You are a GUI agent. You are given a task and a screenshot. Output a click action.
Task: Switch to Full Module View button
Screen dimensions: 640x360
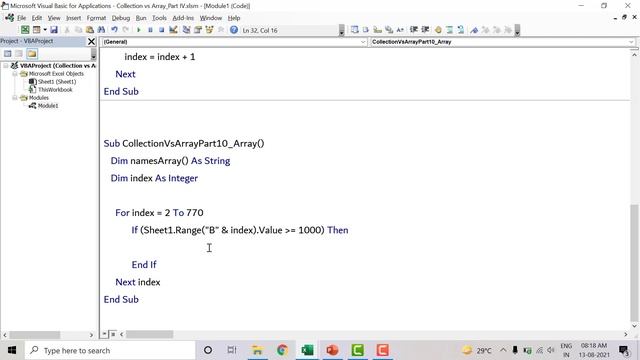113,334
